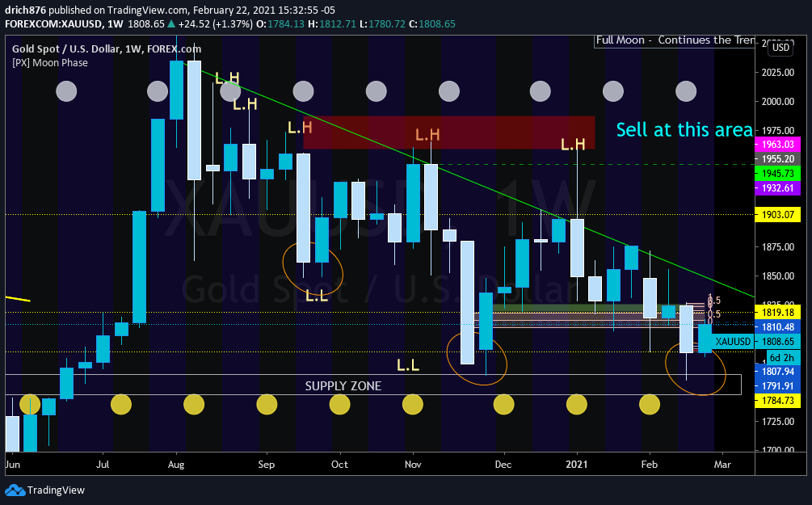Click the yellow 1784.73 price label
This screenshot has height=505, width=812.
pos(777,401)
